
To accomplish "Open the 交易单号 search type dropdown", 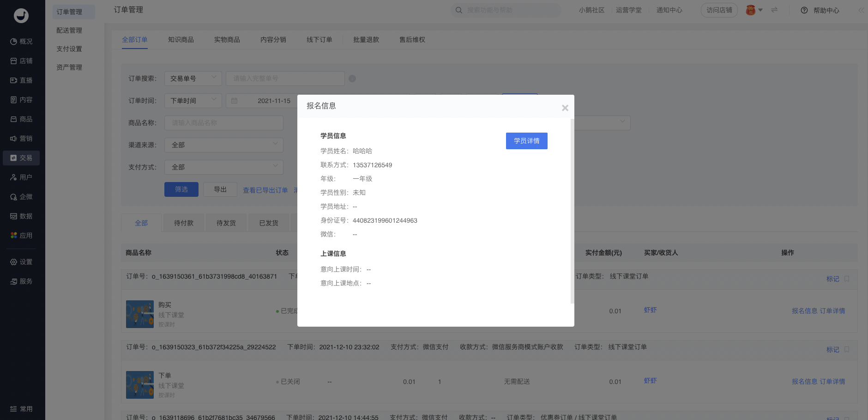I will (193, 79).
